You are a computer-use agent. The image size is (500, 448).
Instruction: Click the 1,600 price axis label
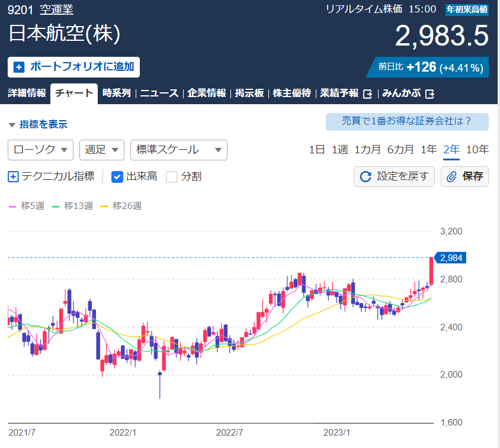coord(451,423)
